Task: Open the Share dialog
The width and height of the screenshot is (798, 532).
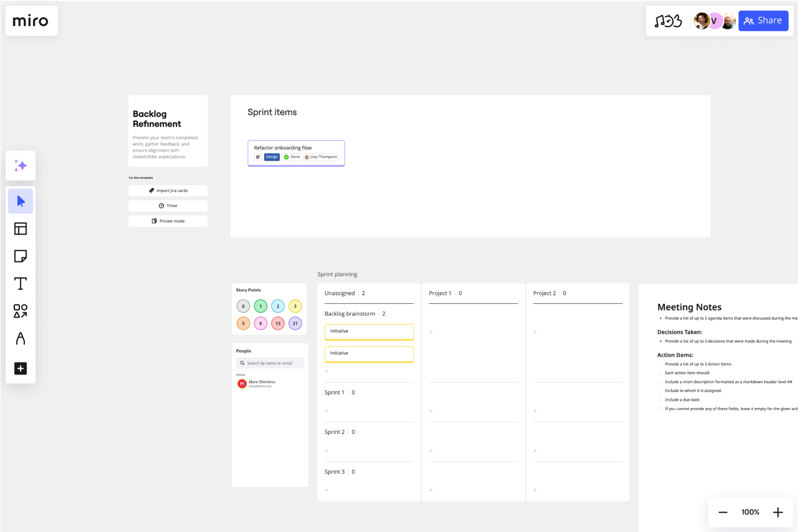Action: [x=763, y=20]
